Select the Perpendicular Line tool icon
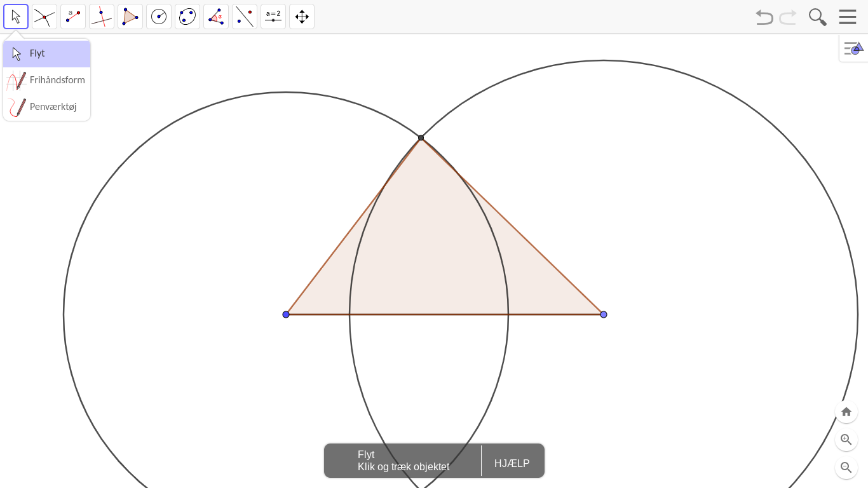Screen dimensions: 868x488 [102, 17]
